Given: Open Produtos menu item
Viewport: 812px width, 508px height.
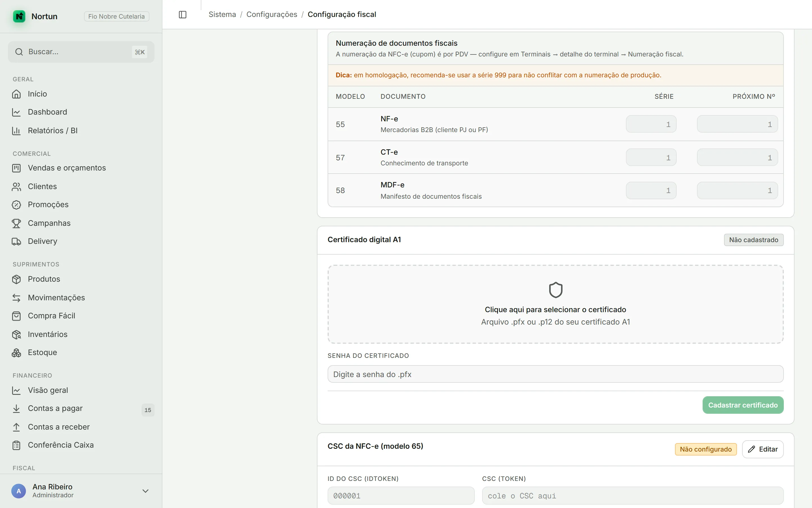Looking at the screenshot, I should click(x=81, y=279).
